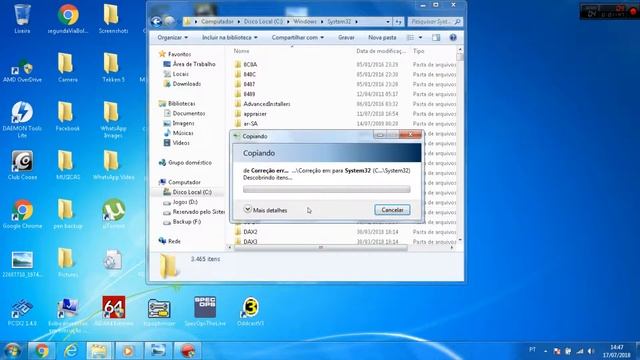Expand Mais detalhes in the copy dialog
The height and width of the screenshot is (360, 640).
pos(266,210)
